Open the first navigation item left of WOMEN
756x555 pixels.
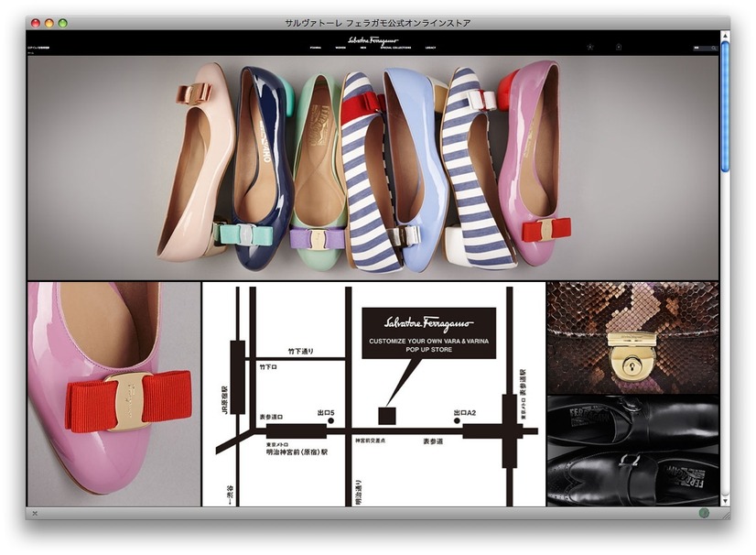(x=316, y=48)
